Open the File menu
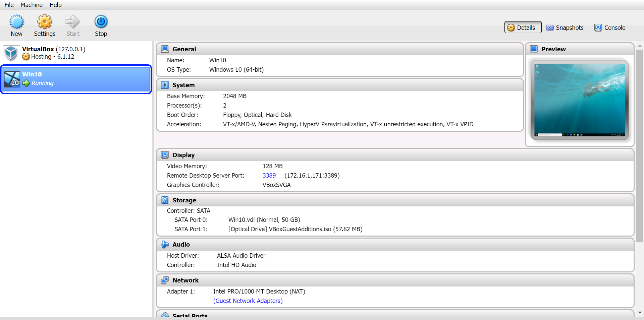The height and width of the screenshot is (320, 644). click(9, 5)
